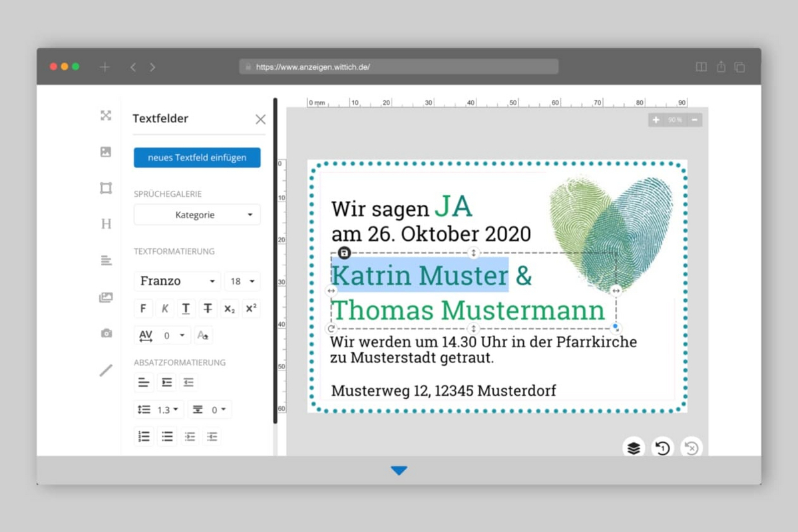
Task: Close the Textfelder panel
Action: [260, 119]
